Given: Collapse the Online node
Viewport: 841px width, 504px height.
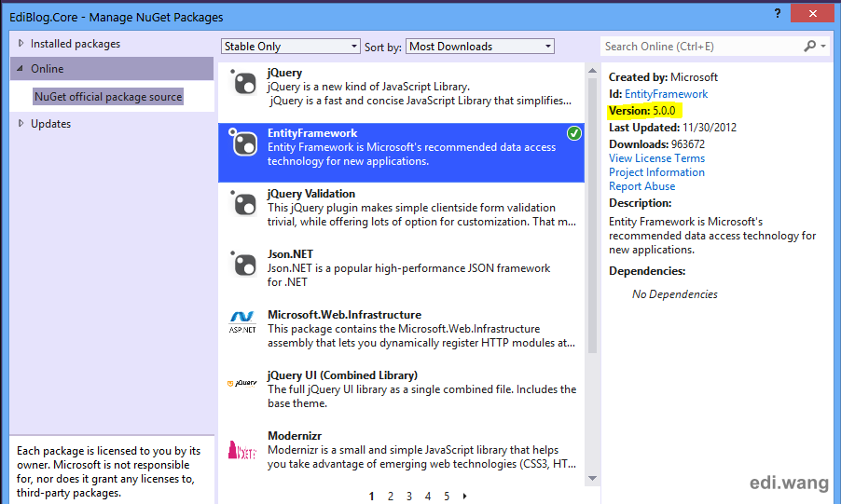Looking at the screenshot, I should 20,69.
